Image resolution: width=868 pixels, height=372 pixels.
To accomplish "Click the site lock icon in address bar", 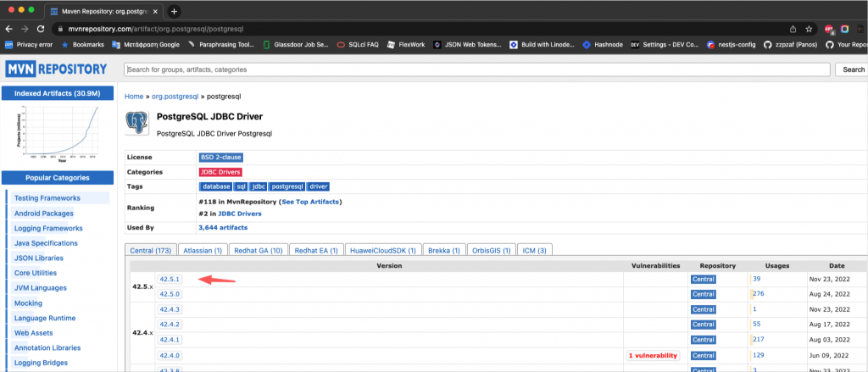I will (60, 29).
